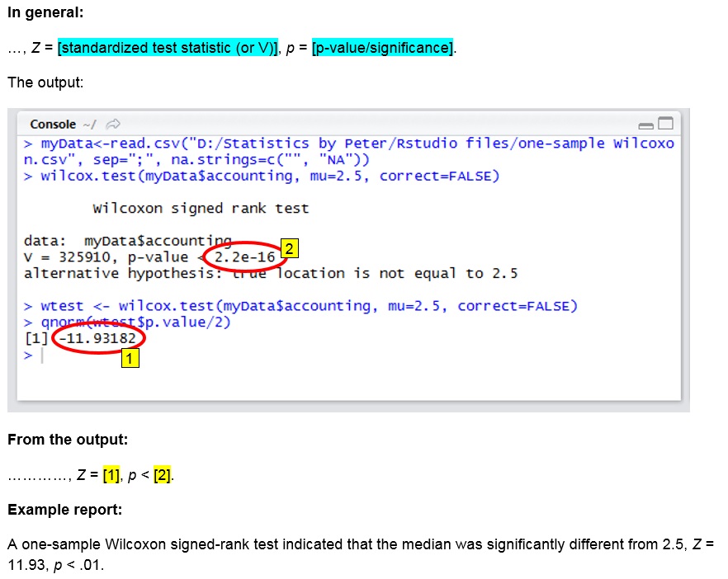Click the 'From the output:' heading
Screen dimensions: 728x579
(68, 440)
